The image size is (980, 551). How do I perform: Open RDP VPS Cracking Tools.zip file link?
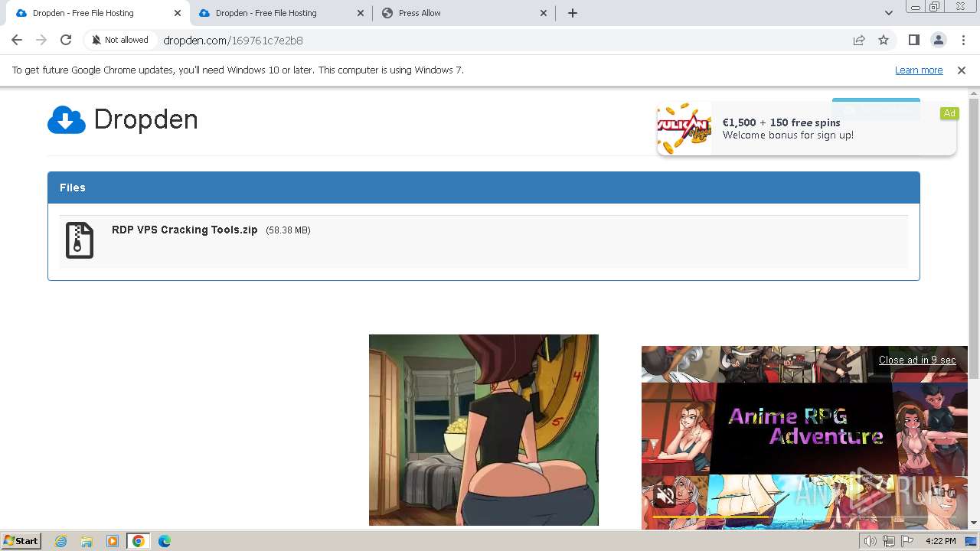185,230
